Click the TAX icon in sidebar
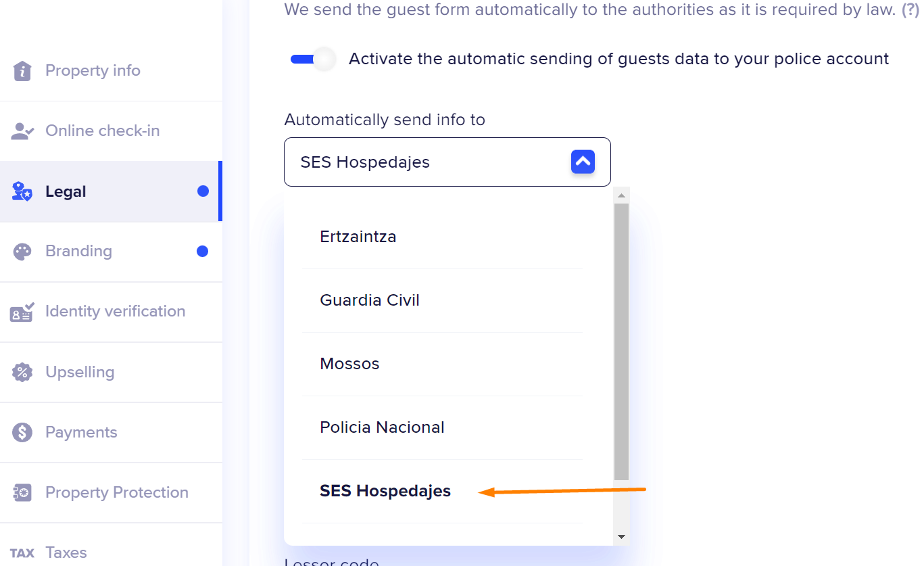This screenshot has height=566, width=924. tap(22, 553)
